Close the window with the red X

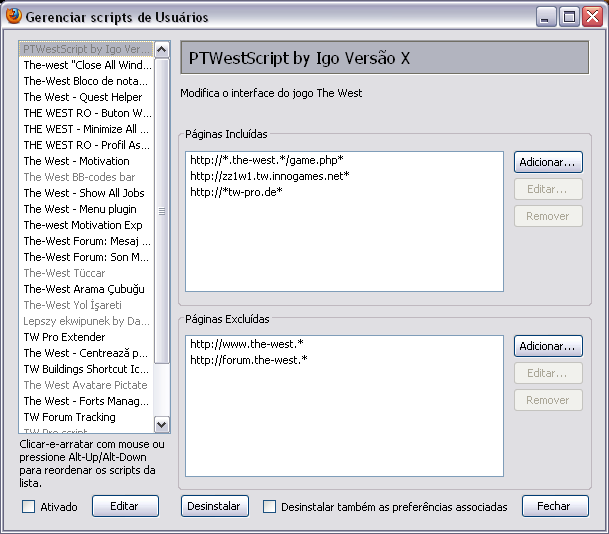click(592, 17)
